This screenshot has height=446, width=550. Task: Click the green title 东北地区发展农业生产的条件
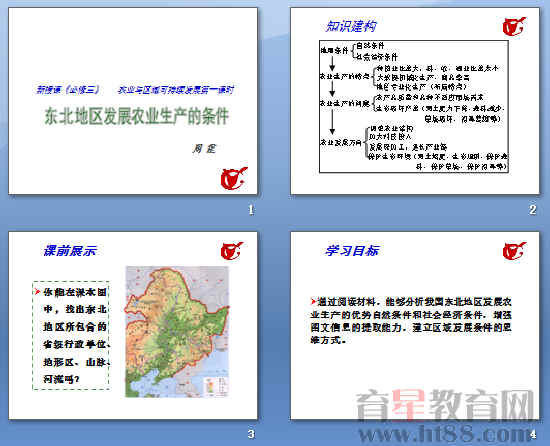(x=136, y=116)
